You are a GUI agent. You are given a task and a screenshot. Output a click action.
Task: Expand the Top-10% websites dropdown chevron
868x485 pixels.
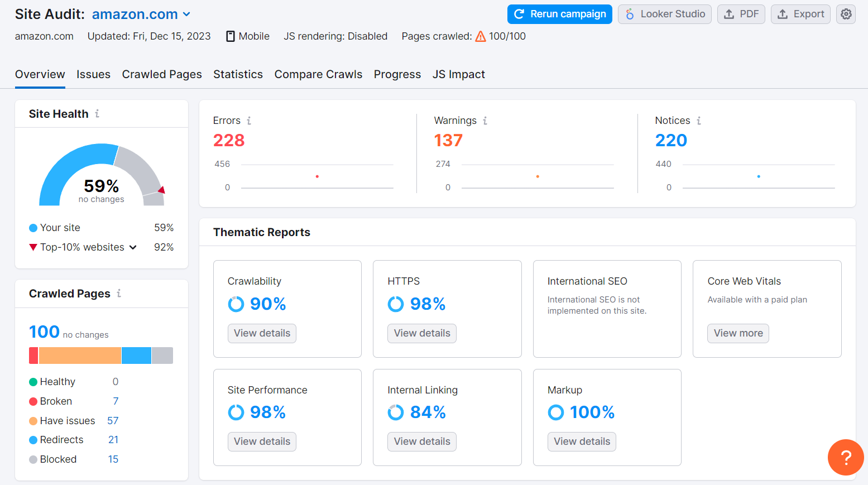(x=133, y=247)
